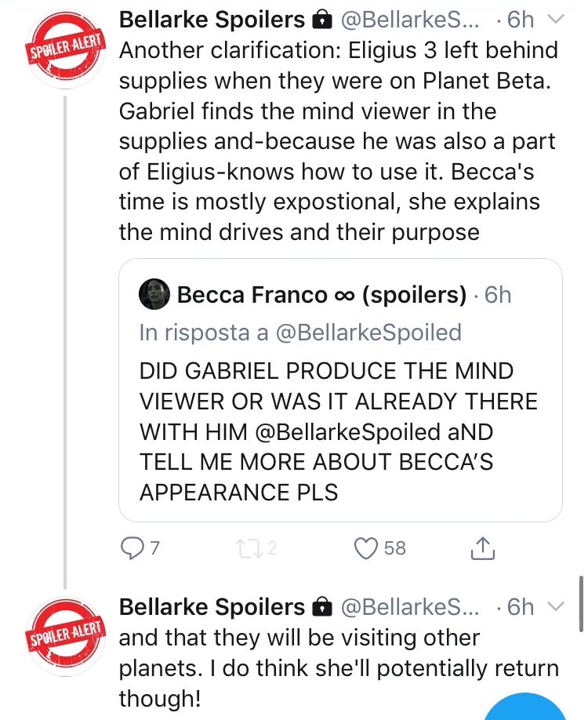Open the second Spoiler Alert profile avatar
Viewport: 588px width, 720px height.
click(65, 632)
